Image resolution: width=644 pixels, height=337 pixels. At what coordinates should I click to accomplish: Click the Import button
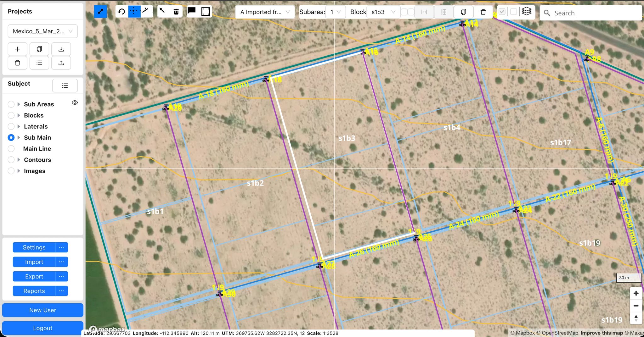click(34, 262)
